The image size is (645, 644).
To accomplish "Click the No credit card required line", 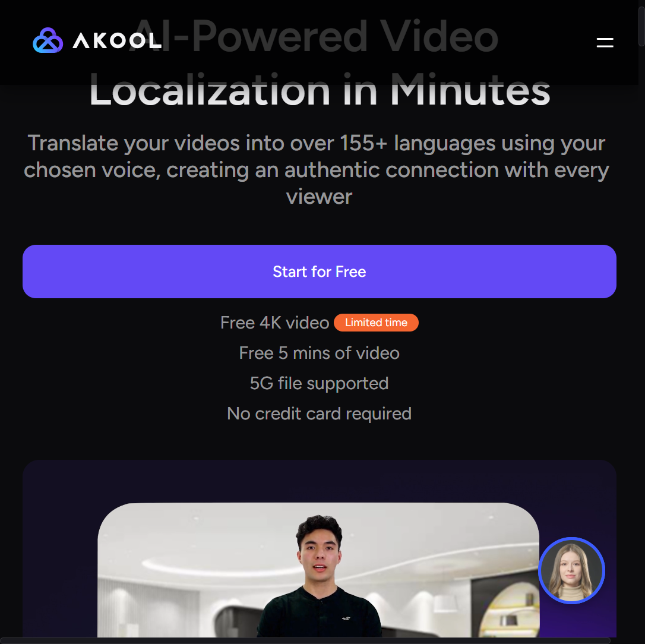I will pos(319,413).
